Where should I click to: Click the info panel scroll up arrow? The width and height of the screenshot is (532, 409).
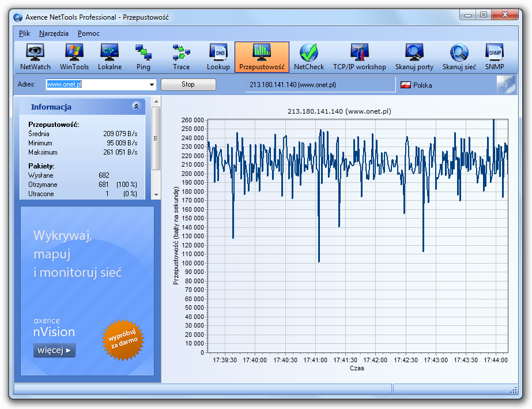click(x=156, y=101)
